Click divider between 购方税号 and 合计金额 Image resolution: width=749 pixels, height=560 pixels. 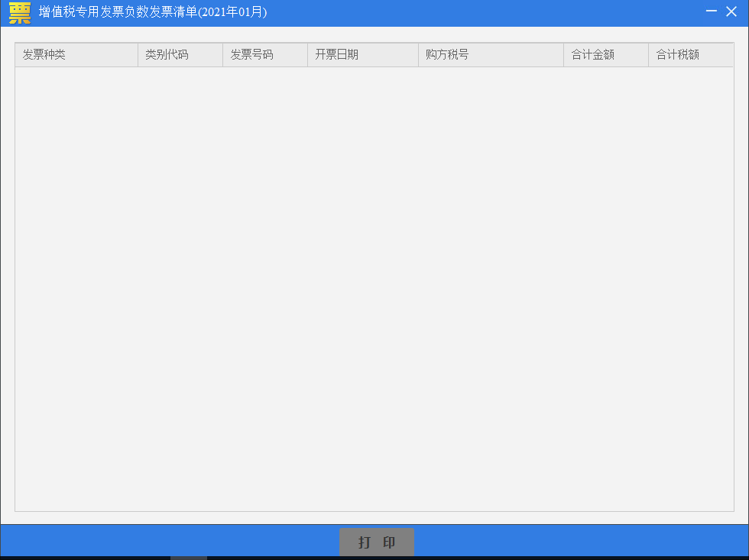coord(563,55)
